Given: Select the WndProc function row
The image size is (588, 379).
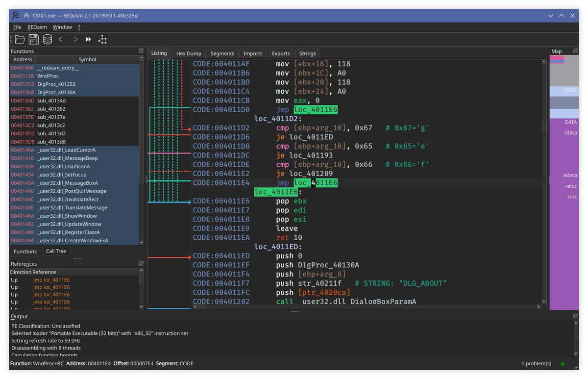Looking at the screenshot, I should 74,76.
